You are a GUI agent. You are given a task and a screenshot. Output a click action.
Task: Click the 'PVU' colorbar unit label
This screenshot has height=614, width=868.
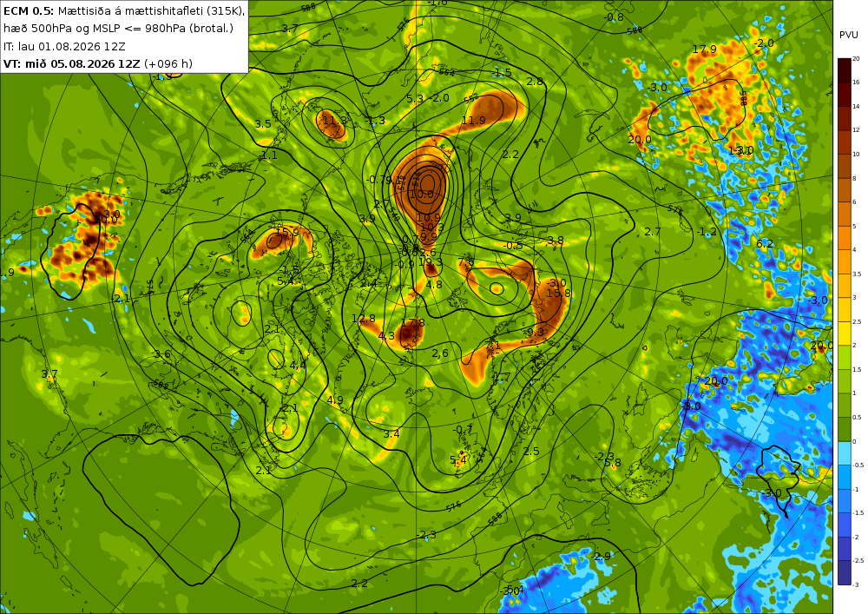(x=848, y=35)
